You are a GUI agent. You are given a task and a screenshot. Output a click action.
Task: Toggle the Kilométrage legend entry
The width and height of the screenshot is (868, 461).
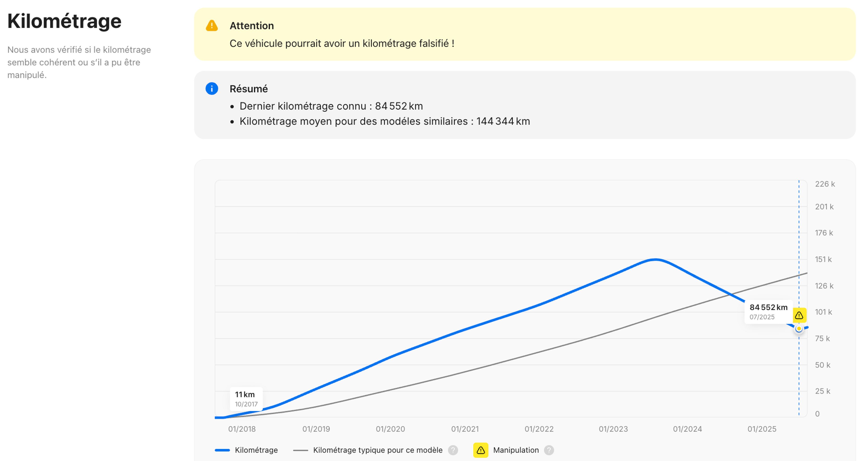click(x=246, y=450)
